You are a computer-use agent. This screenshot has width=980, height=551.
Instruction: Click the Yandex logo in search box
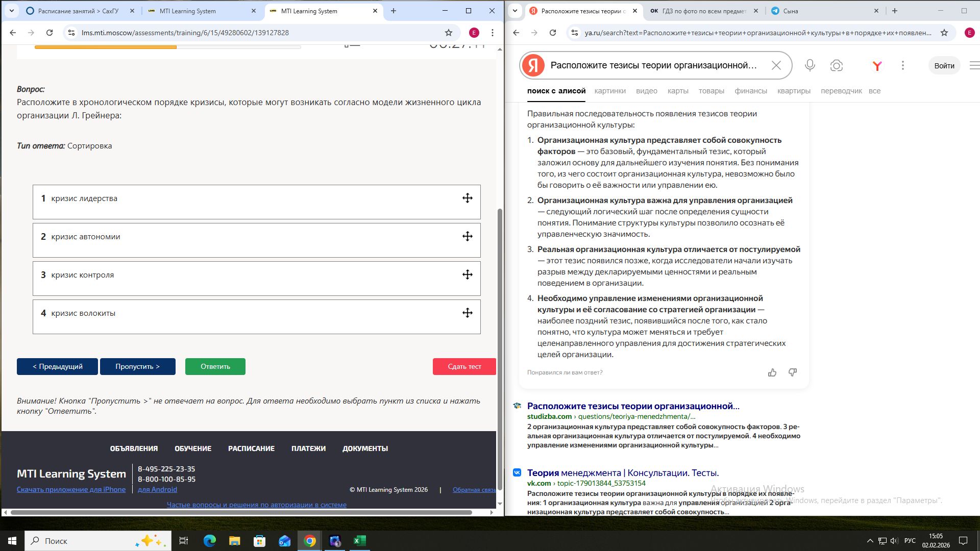click(x=533, y=65)
